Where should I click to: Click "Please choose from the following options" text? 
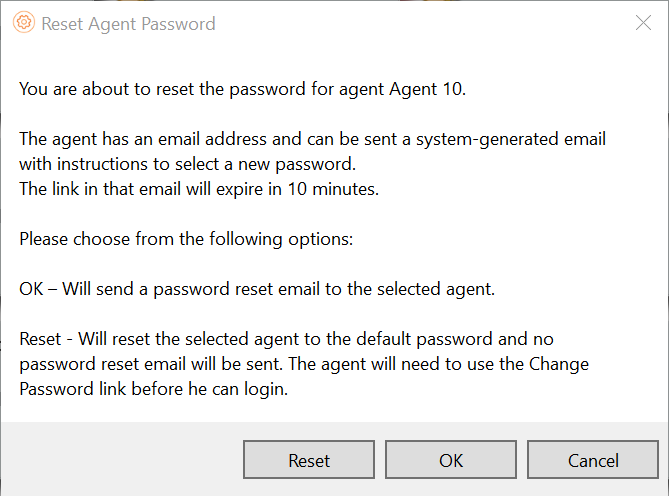(x=179, y=239)
